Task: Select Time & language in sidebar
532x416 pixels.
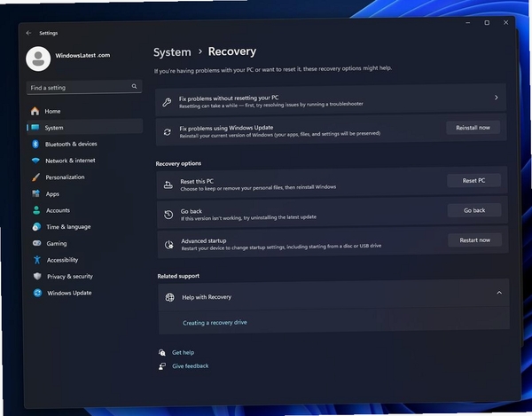Action: tap(85, 227)
